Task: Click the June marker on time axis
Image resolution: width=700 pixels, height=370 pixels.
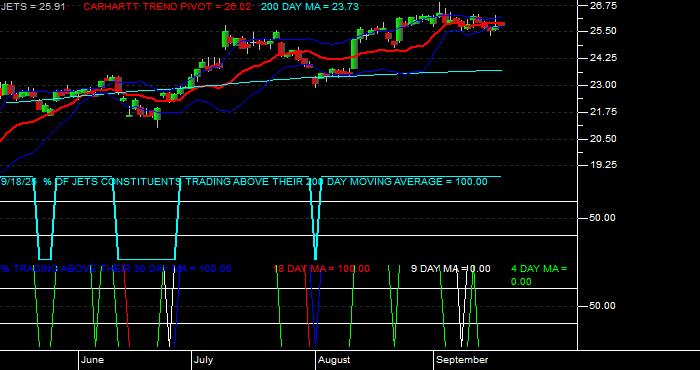Action: pos(93,360)
